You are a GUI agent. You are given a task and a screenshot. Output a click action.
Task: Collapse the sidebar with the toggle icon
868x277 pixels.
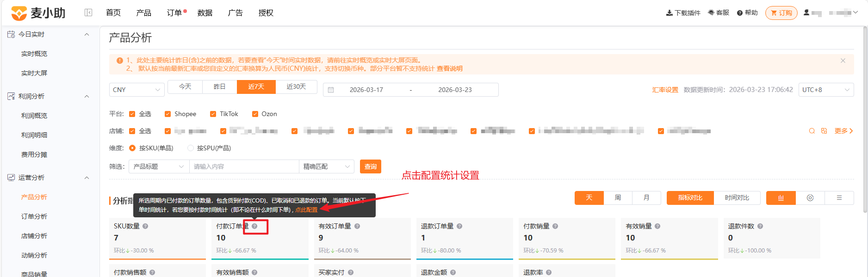pyautogui.click(x=88, y=13)
